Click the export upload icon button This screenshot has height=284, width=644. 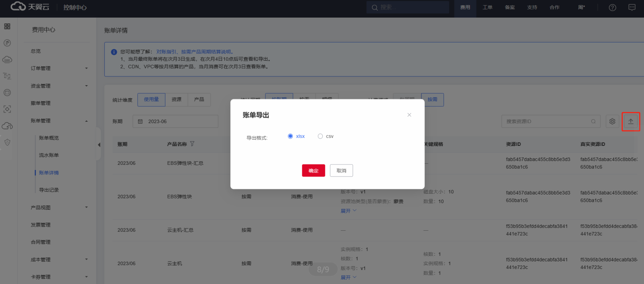click(x=630, y=121)
